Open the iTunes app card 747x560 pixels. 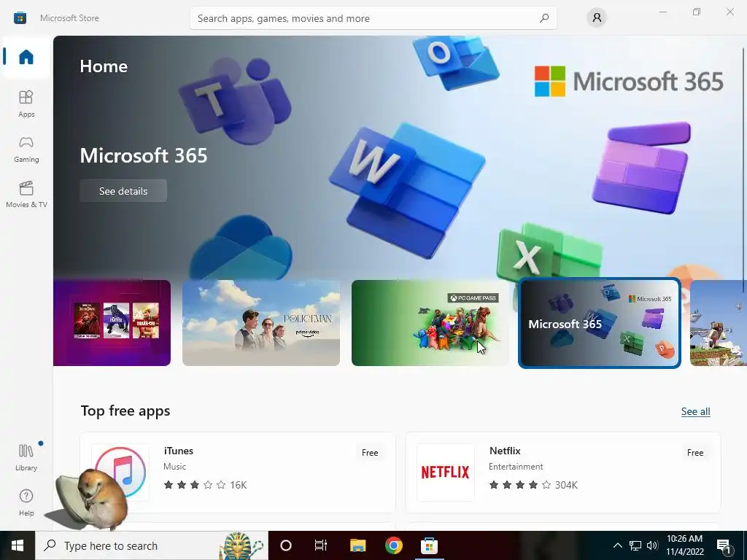pos(238,472)
